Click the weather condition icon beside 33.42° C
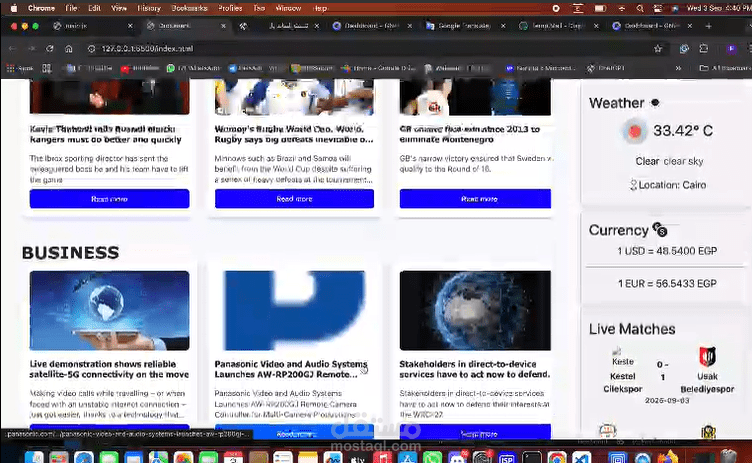This screenshot has width=752, height=463. coord(634,131)
